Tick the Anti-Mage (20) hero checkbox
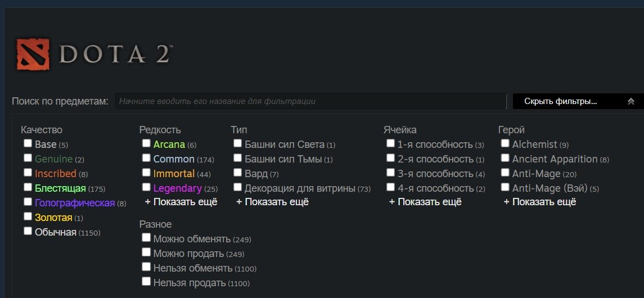 click(505, 173)
